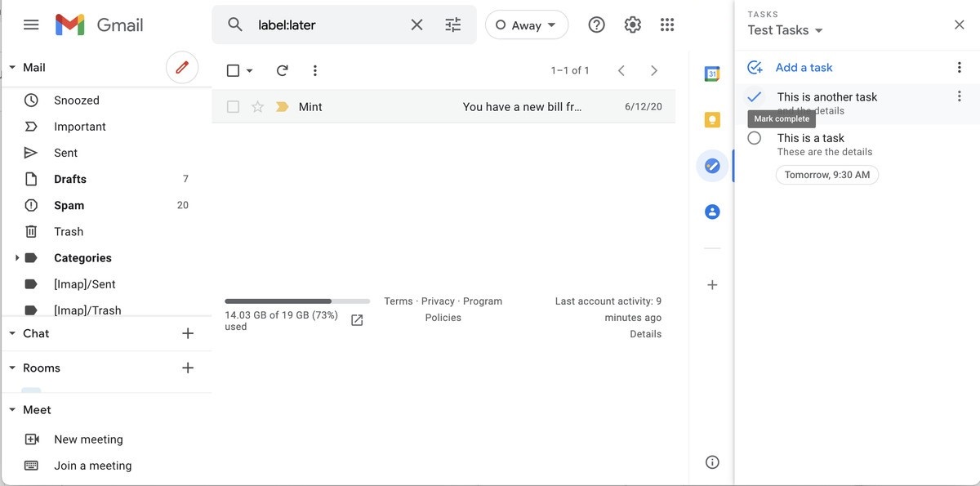This screenshot has width=980, height=486.
Task: Mark 'This is a task' complete
Action: [x=755, y=138]
